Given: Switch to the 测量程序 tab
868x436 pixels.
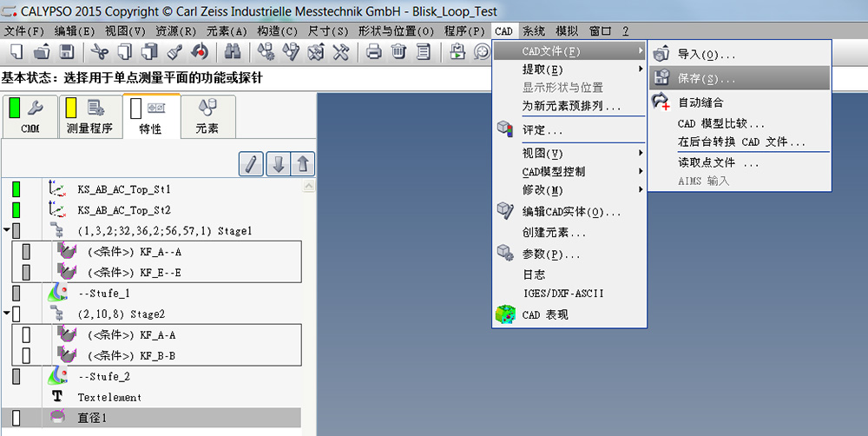Looking at the screenshot, I should click(89, 117).
